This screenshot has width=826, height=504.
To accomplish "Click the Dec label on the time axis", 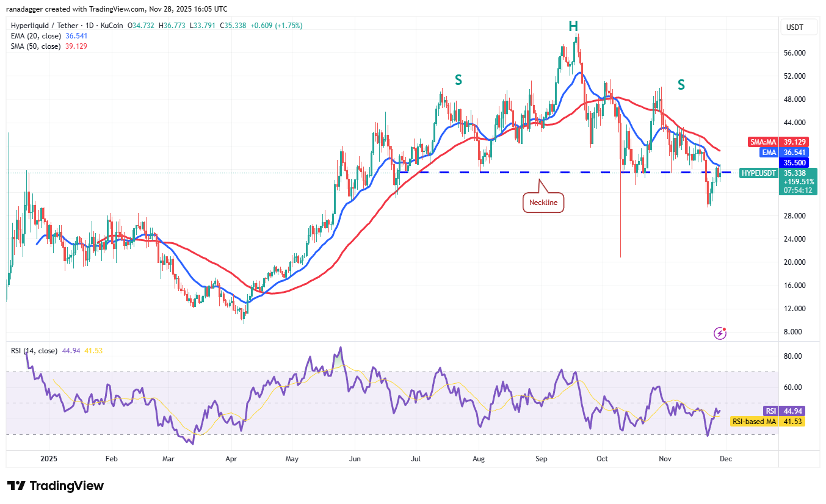I will point(726,458).
